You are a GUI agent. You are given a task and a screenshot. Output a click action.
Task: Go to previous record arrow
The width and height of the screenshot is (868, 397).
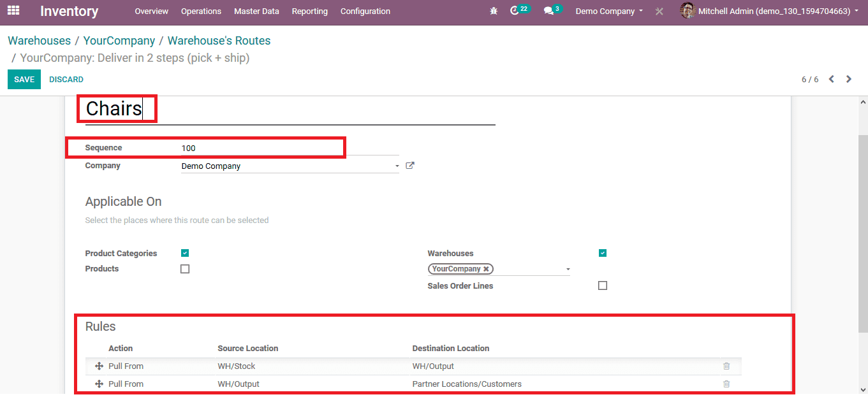pyautogui.click(x=832, y=79)
